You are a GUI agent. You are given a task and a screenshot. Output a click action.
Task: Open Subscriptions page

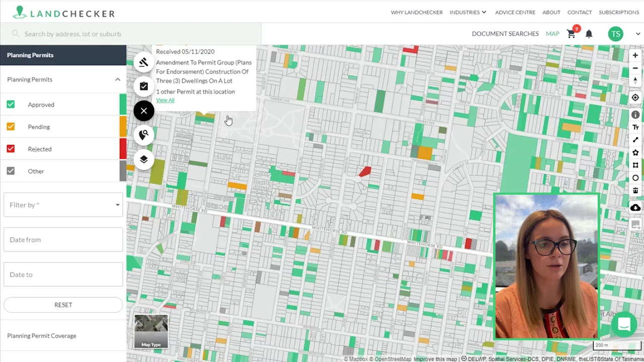point(619,12)
